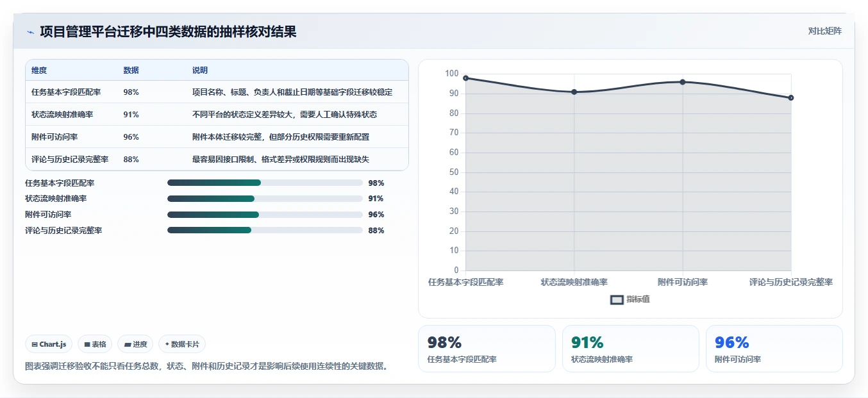
Task: Select the Chart.js tag chip
Action: 49,344
